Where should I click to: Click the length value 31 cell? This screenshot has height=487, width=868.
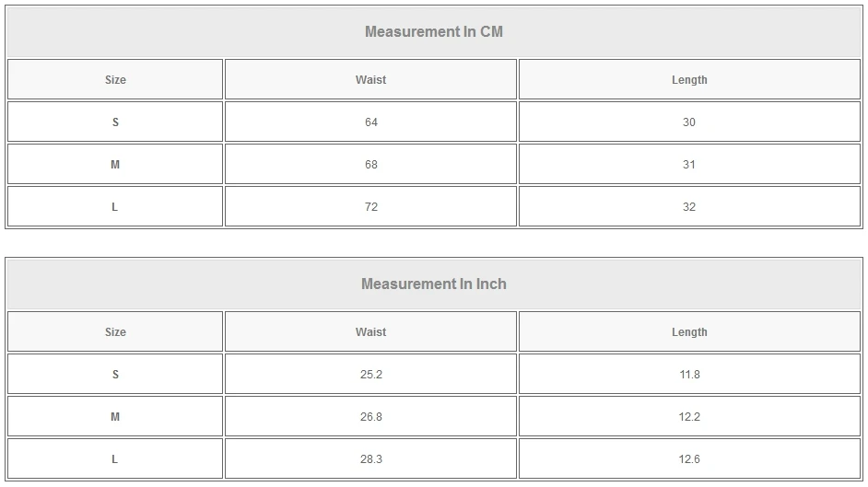(x=689, y=165)
